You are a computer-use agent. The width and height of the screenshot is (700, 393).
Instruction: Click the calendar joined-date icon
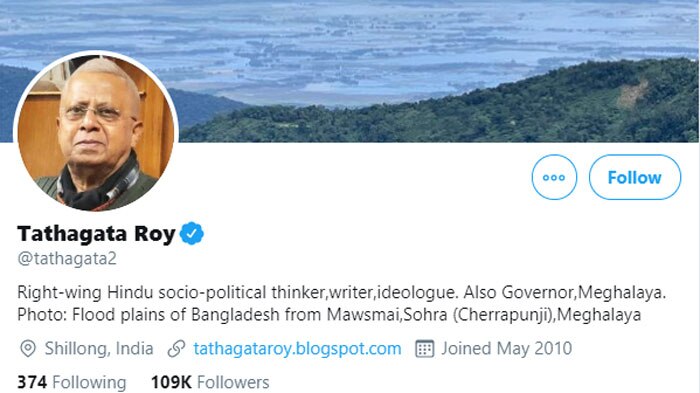tap(425, 349)
